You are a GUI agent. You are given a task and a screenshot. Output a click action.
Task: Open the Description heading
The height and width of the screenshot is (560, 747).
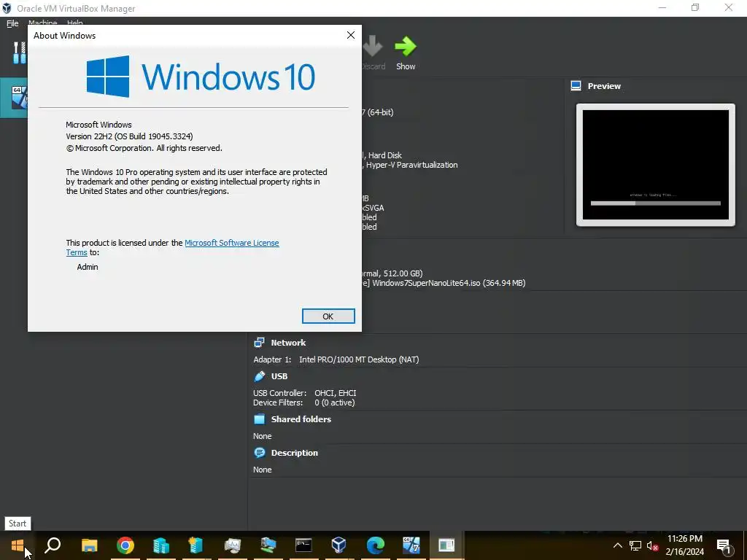pyautogui.click(x=295, y=453)
